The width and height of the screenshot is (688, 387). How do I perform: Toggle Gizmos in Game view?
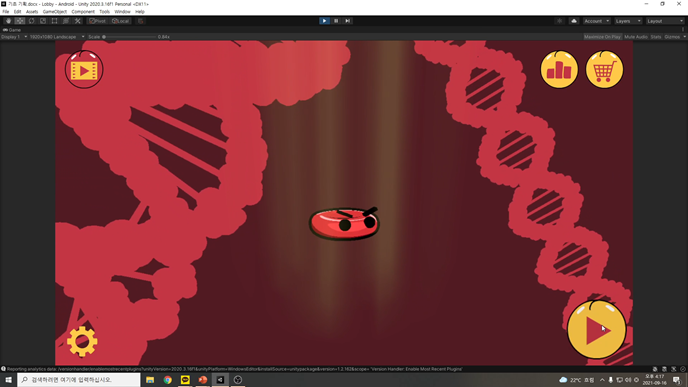coord(672,37)
